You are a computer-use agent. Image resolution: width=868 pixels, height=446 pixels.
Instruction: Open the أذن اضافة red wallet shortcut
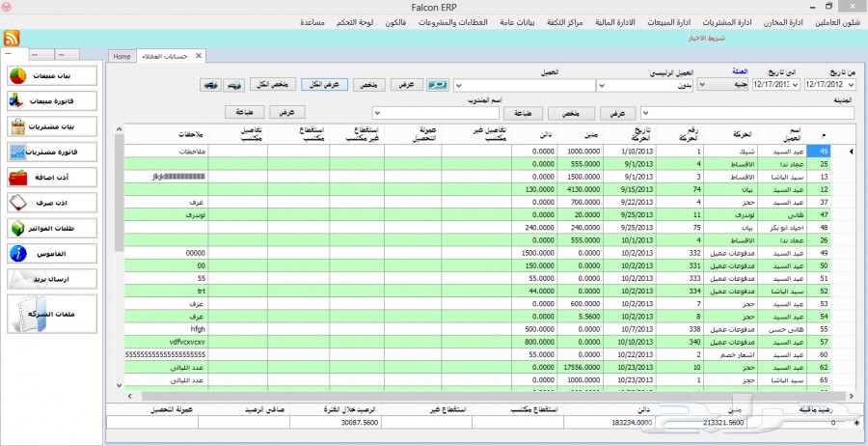pyautogui.click(x=52, y=178)
